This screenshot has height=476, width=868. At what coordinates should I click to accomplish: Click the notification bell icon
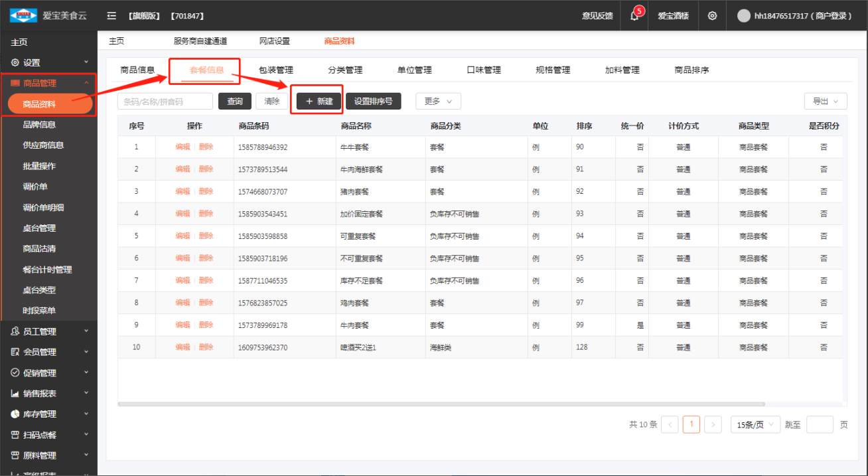[x=634, y=16]
